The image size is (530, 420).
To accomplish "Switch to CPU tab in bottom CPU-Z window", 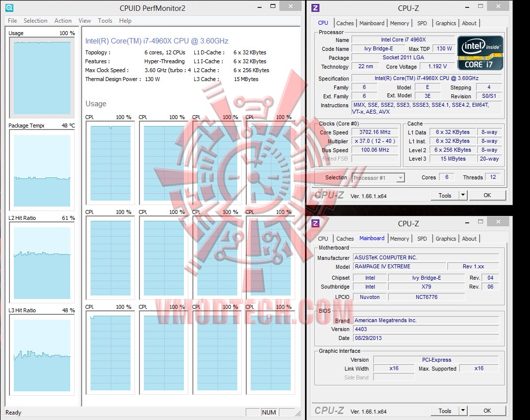I will (323, 239).
